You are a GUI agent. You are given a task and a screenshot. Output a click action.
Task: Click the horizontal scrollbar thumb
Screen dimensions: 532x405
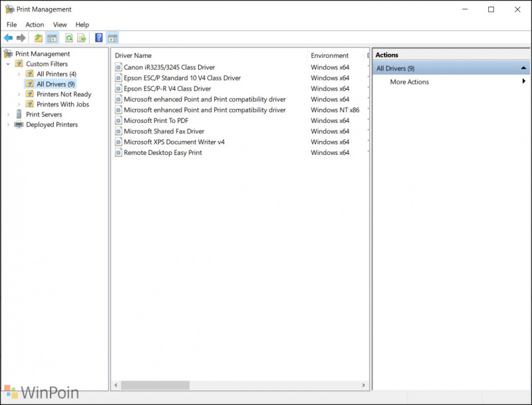coord(156,385)
